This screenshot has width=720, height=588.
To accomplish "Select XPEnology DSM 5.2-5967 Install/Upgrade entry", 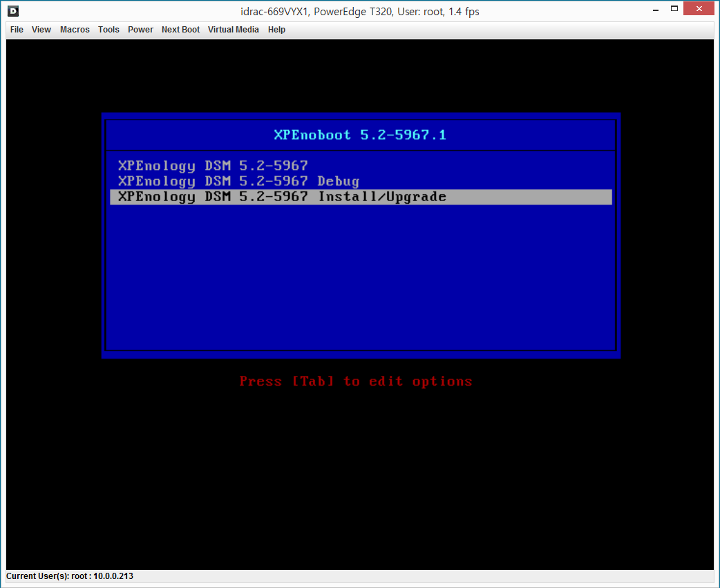I will [x=361, y=197].
